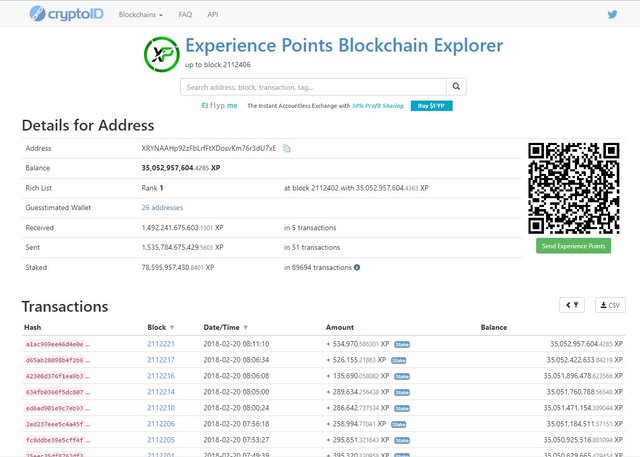This screenshot has width=640, height=457.
Task: Click 'in 5 transactions' received text
Action: [310, 228]
